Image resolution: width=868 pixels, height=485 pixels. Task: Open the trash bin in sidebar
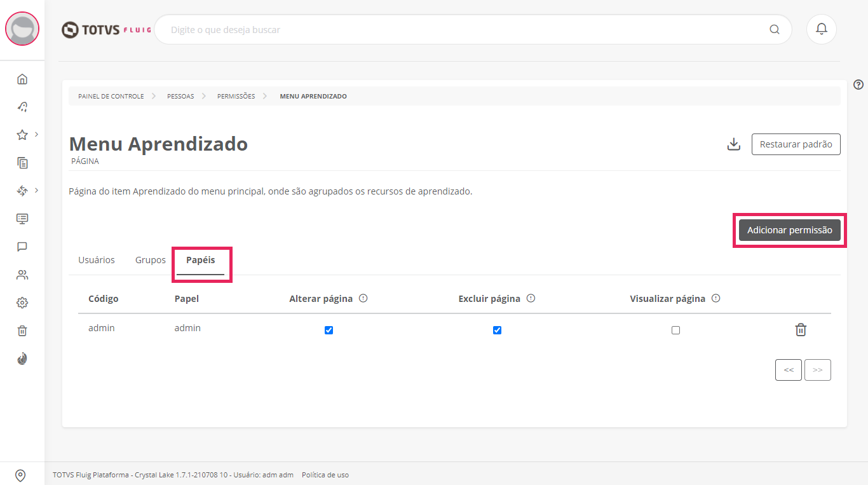[x=22, y=331]
